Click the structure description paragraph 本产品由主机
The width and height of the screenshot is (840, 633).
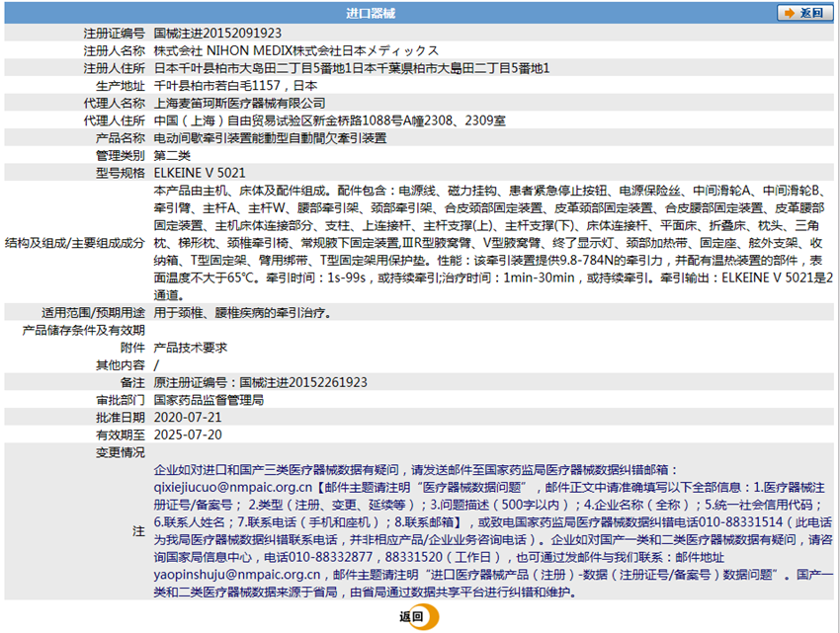click(493, 243)
